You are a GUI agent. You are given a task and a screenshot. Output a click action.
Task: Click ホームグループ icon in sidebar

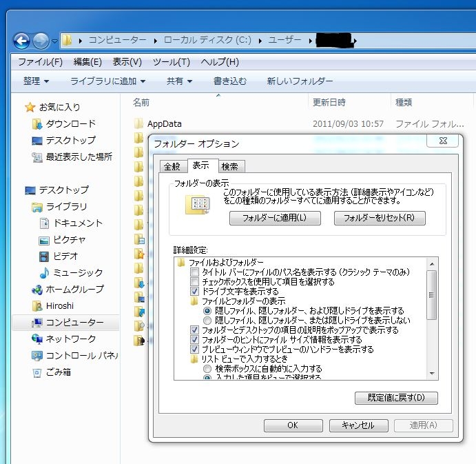pyautogui.click(x=37, y=290)
